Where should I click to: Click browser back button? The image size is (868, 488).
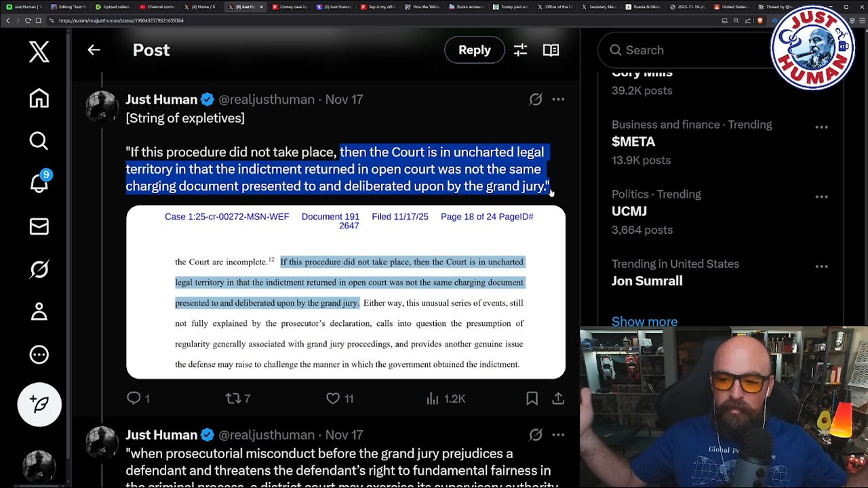(8, 20)
